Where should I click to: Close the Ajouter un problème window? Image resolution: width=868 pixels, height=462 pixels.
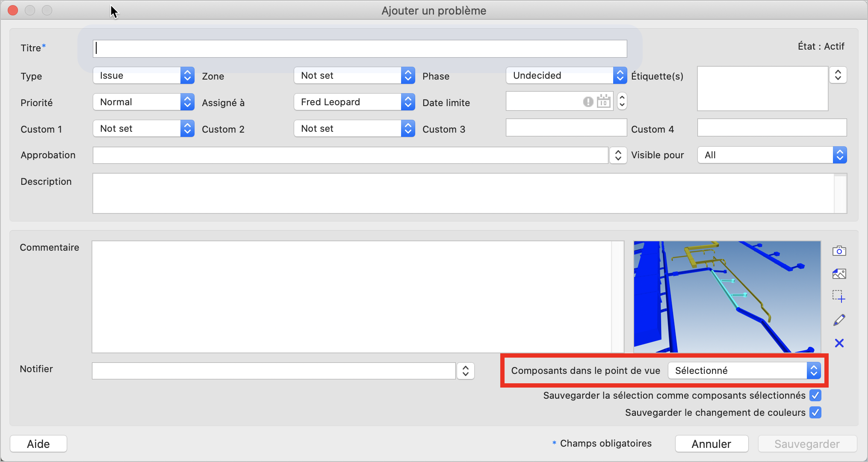tap(13, 10)
